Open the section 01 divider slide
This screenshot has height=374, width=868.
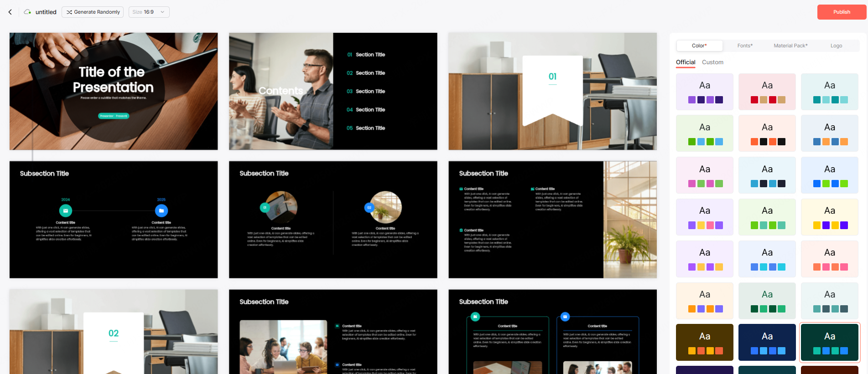tap(552, 91)
